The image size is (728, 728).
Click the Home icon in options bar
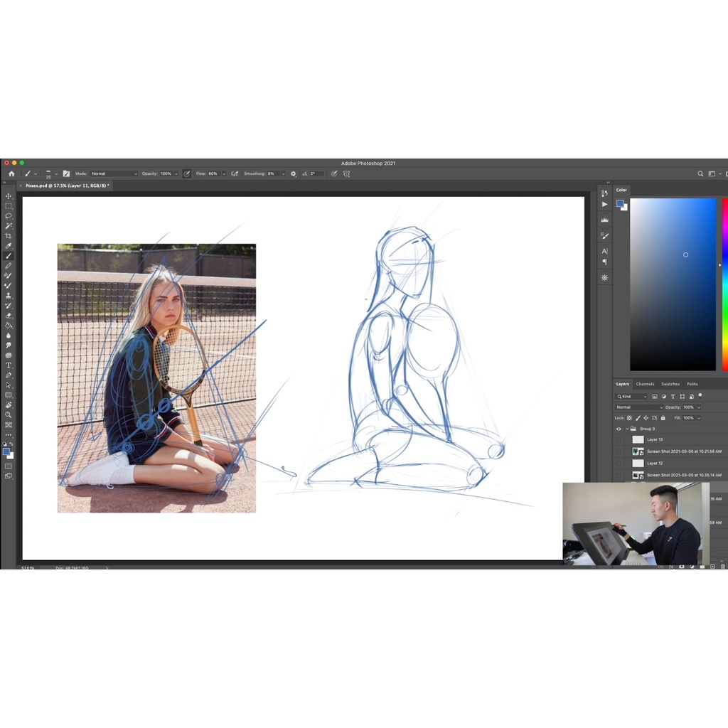pos(11,173)
